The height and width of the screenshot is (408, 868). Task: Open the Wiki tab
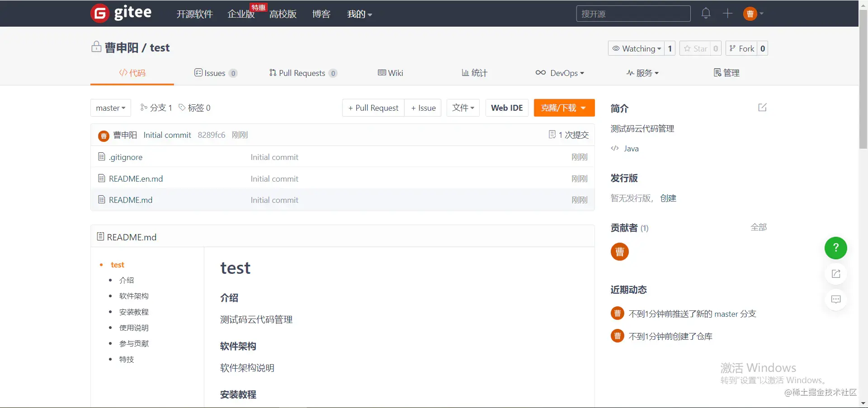[391, 73]
